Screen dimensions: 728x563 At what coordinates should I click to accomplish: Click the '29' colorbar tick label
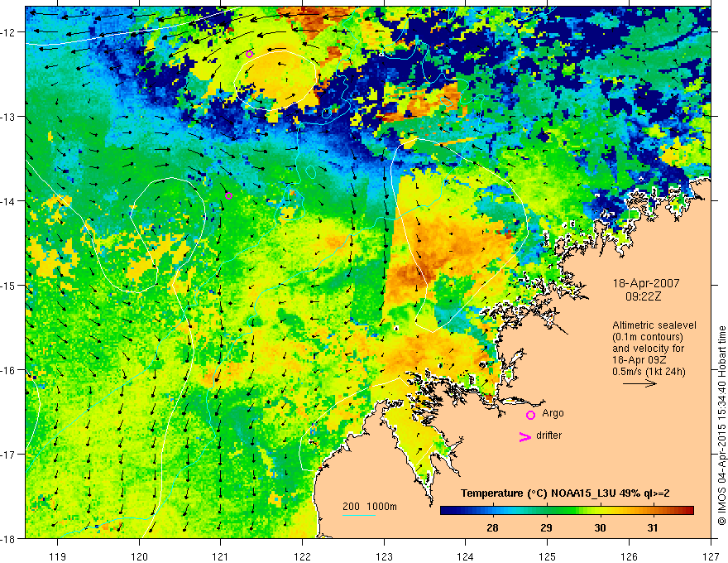547,527
